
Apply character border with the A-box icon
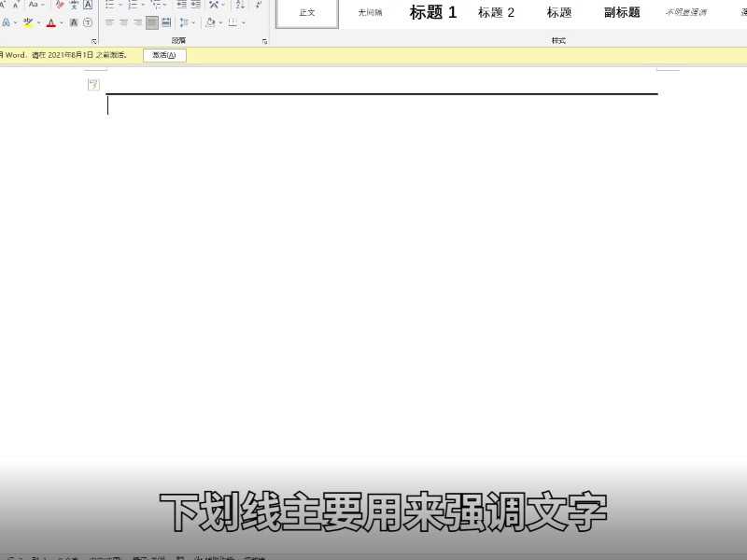86,5
